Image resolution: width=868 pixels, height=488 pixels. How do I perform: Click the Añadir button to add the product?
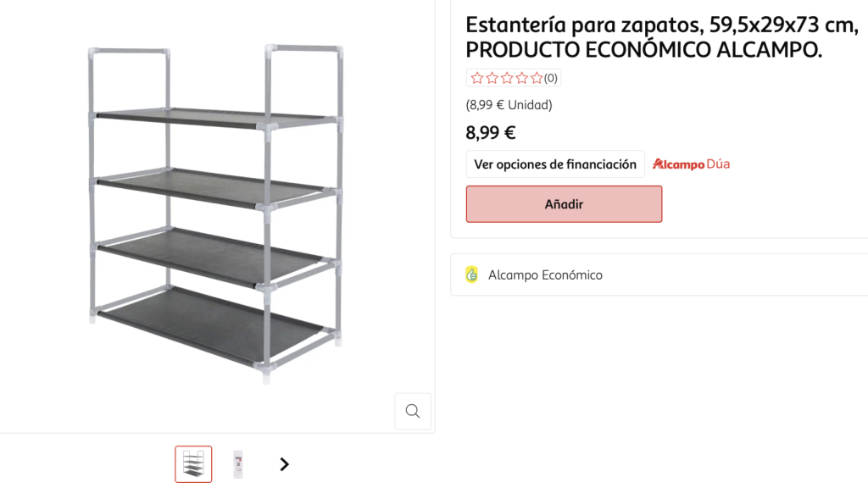pyautogui.click(x=564, y=203)
